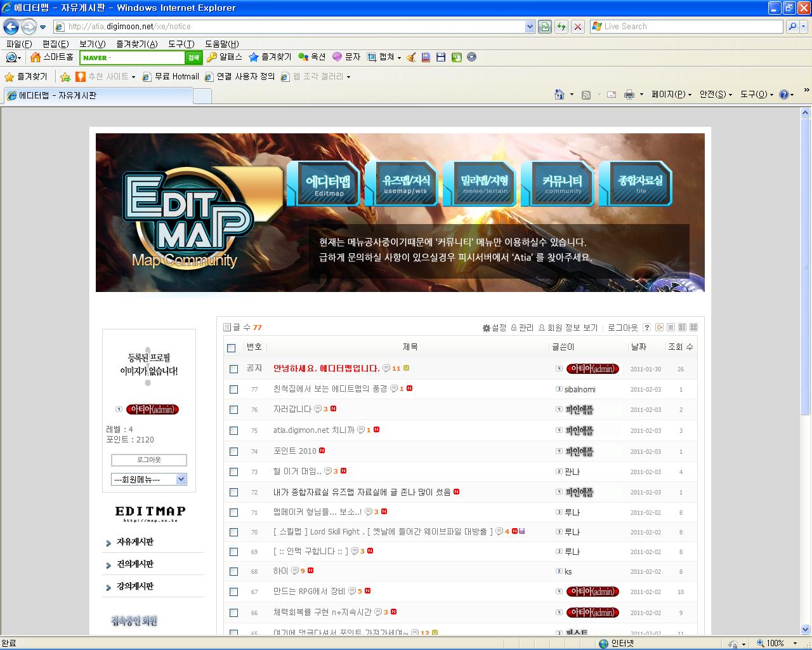812x650 pixels.
Task: Expand the 캡쳐 capture dropdown arrow
Action: coord(399,58)
